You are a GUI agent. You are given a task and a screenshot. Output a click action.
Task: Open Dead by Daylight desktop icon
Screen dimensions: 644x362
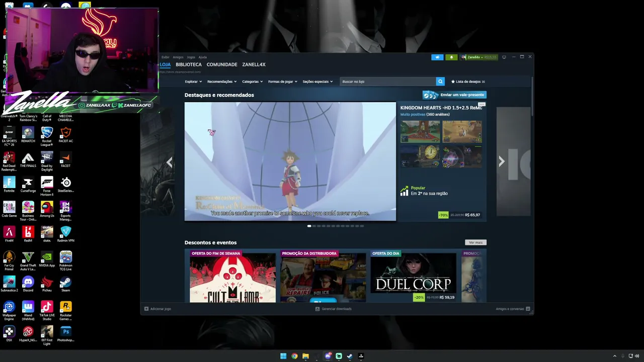[47, 161]
